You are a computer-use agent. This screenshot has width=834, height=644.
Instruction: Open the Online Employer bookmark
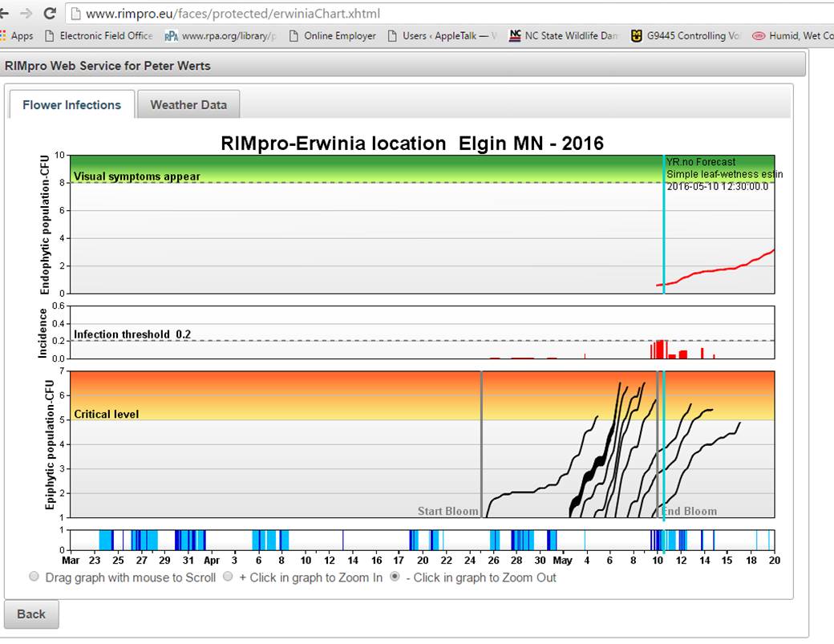point(333,36)
